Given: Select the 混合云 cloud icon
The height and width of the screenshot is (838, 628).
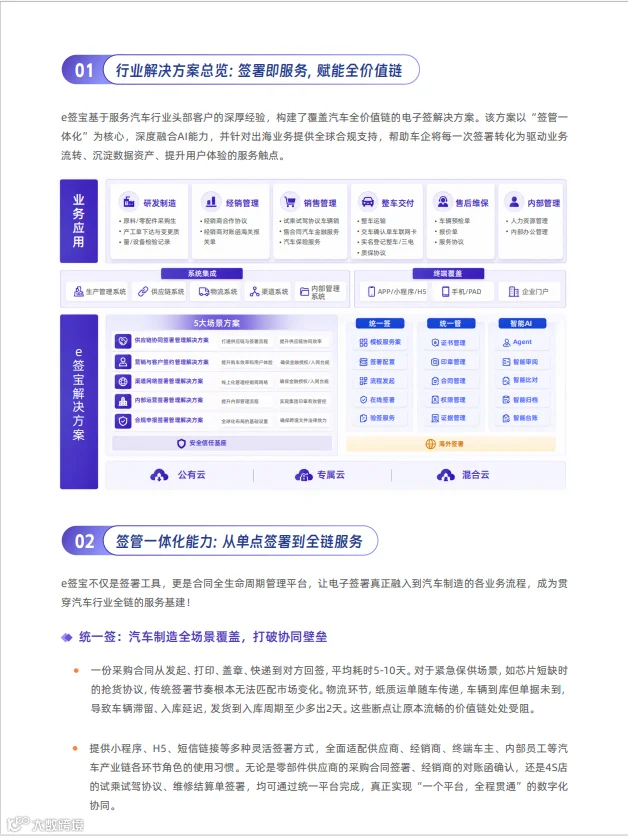Looking at the screenshot, I should 446,475.
